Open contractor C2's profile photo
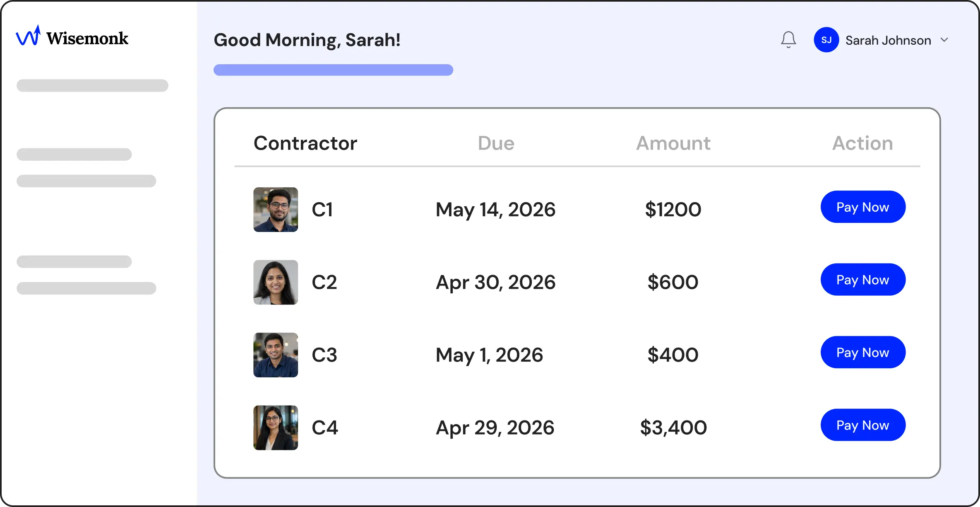Viewport: 980px width, 507px height. point(276,282)
